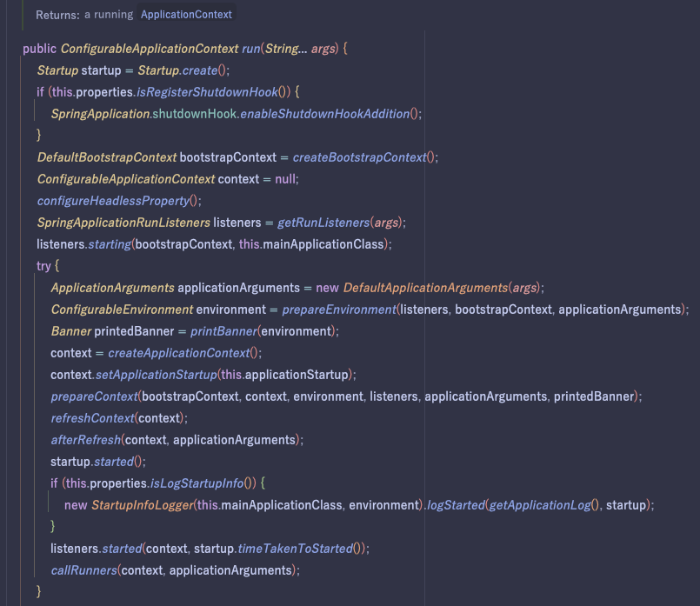This screenshot has height=606, width=700.
Task: Click refreshContext method call
Action: (x=92, y=418)
